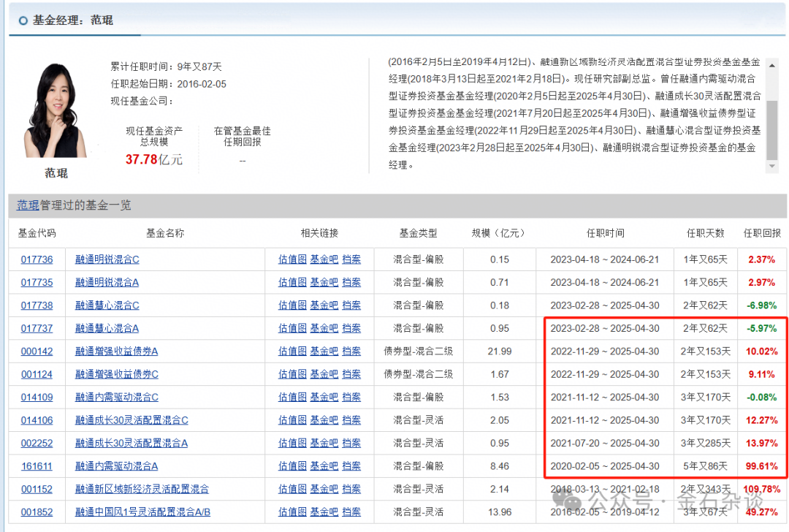The height and width of the screenshot is (532, 789).
Task: Click 估值图 link in 017737 row
Action: pyautogui.click(x=292, y=328)
